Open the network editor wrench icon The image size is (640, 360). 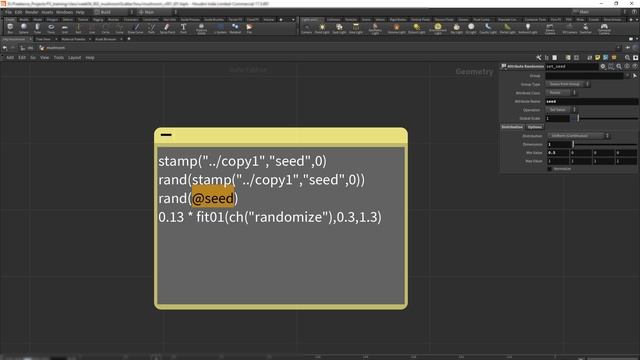tap(538, 58)
